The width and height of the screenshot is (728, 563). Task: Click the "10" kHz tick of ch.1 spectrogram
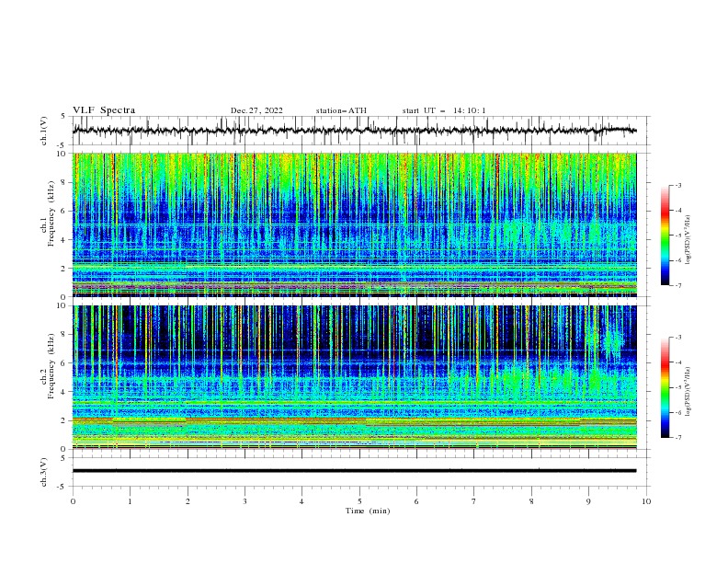pyautogui.click(x=62, y=154)
